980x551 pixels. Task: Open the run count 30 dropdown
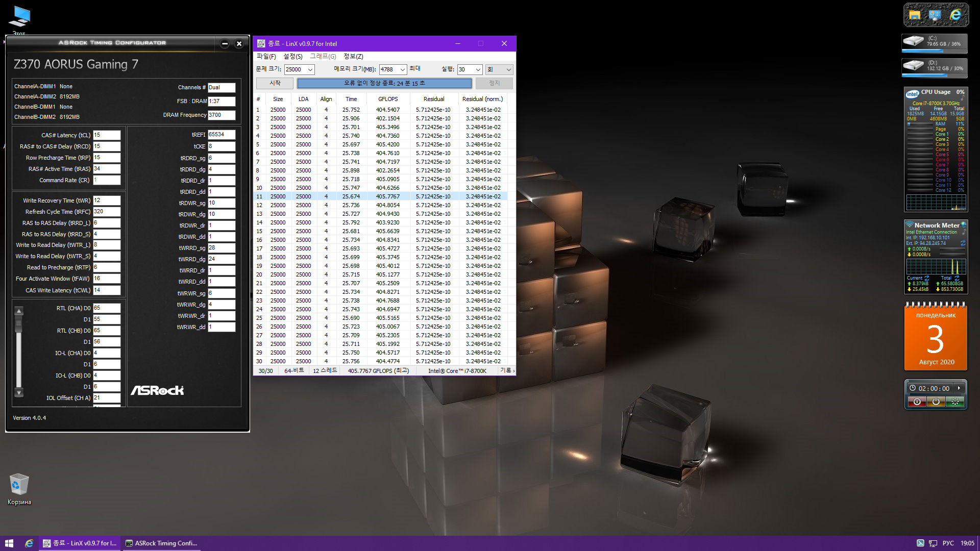[x=478, y=70]
